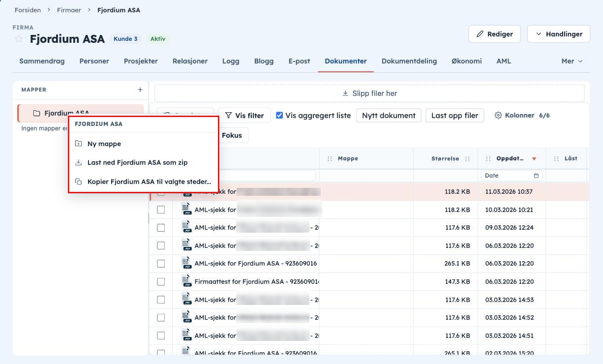This screenshot has height=364, width=603.
Task: Click the PDF icon on the 10.03.2026 10:21 row
Action: tap(186, 209)
